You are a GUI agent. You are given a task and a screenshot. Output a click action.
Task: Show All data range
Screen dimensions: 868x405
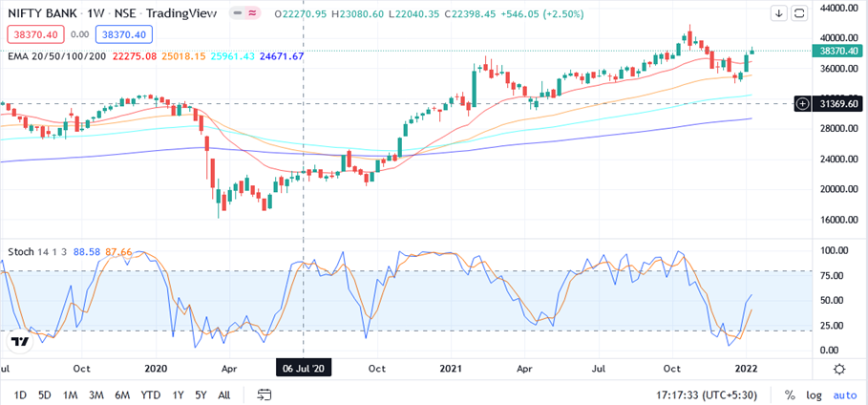pos(224,394)
